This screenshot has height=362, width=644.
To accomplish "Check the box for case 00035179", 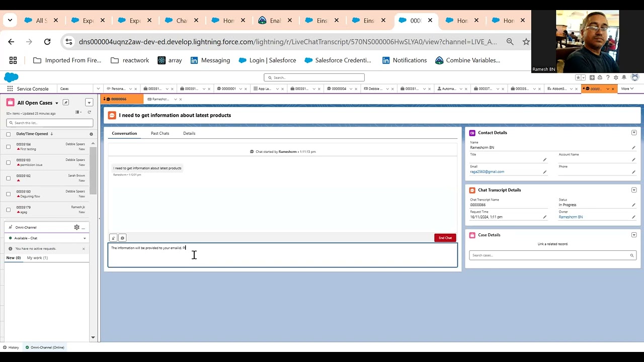I will click(8, 210).
